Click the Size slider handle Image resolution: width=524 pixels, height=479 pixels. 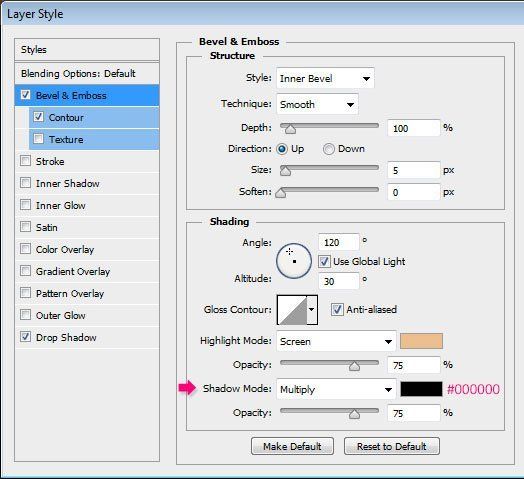[285, 171]
